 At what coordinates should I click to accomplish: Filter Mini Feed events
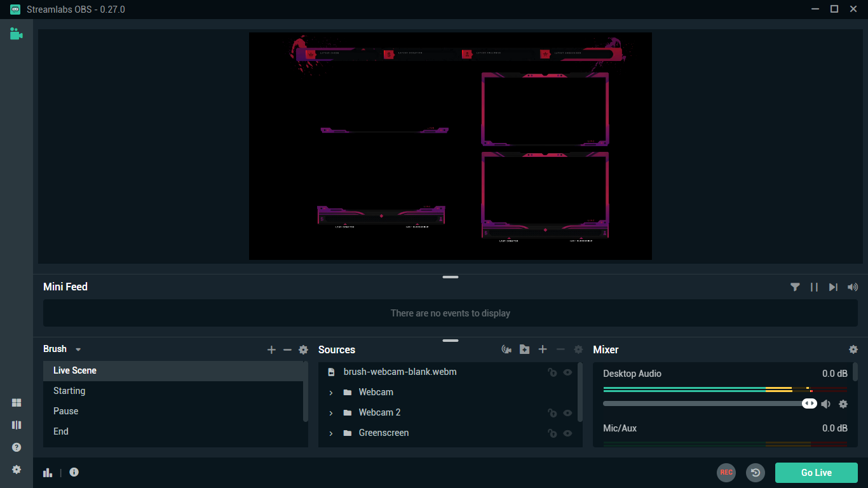795,287
